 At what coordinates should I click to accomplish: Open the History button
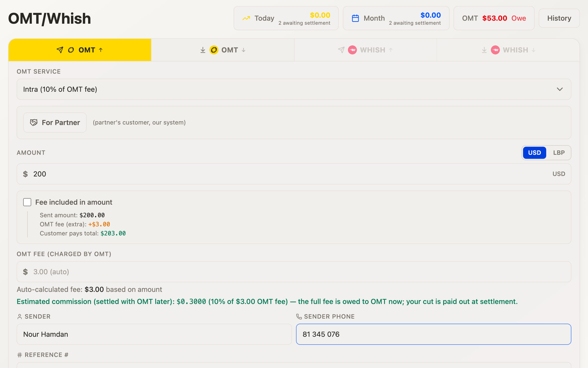tap(559, 18)
